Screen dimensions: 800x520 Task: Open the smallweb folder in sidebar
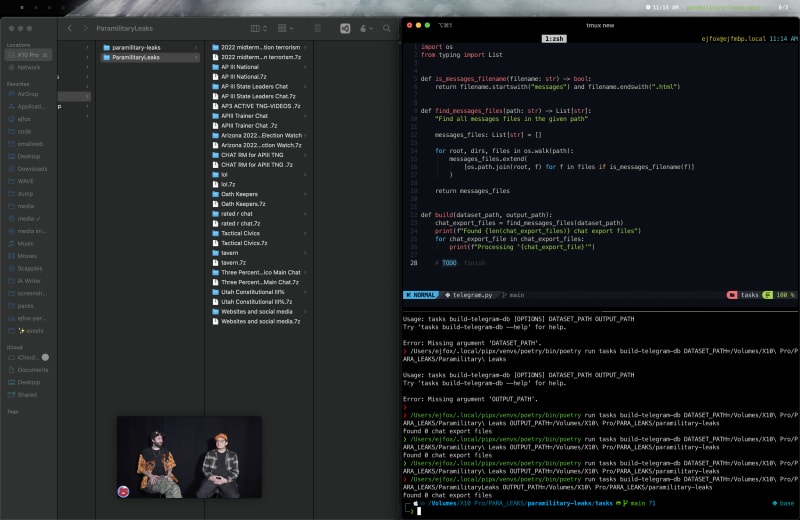coord(28,144)
